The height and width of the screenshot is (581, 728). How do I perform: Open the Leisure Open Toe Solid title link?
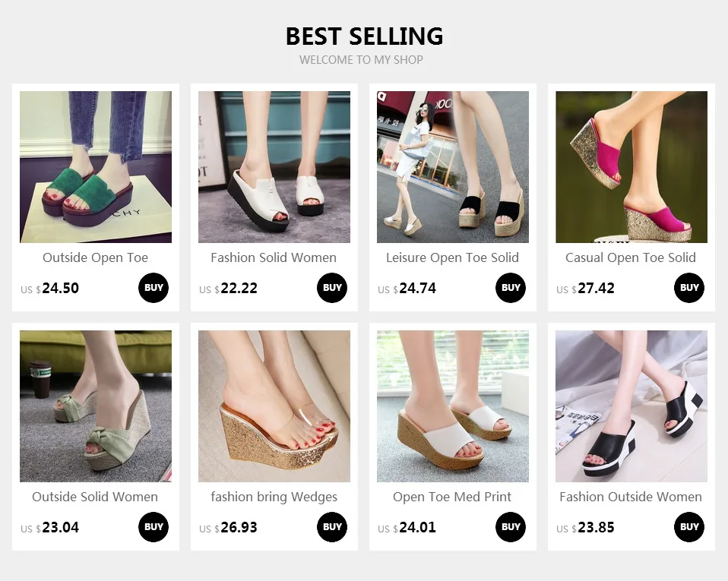[453, 257]
